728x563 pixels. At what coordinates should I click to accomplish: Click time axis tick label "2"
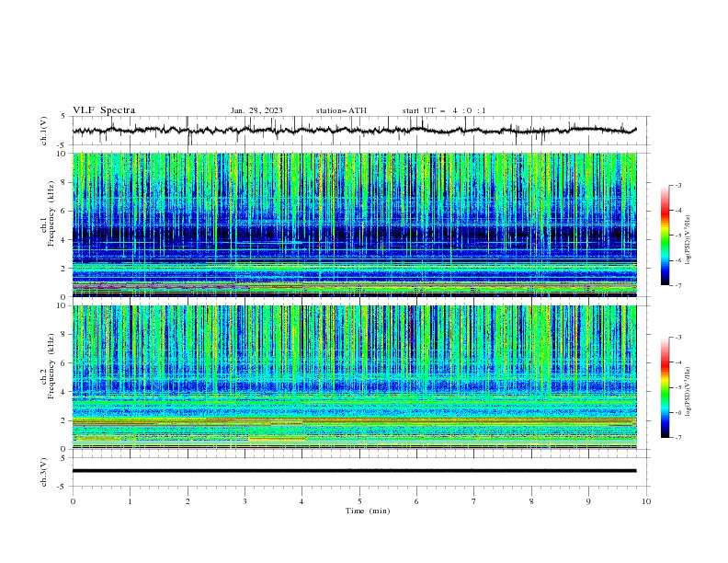(x=188, y=501)
